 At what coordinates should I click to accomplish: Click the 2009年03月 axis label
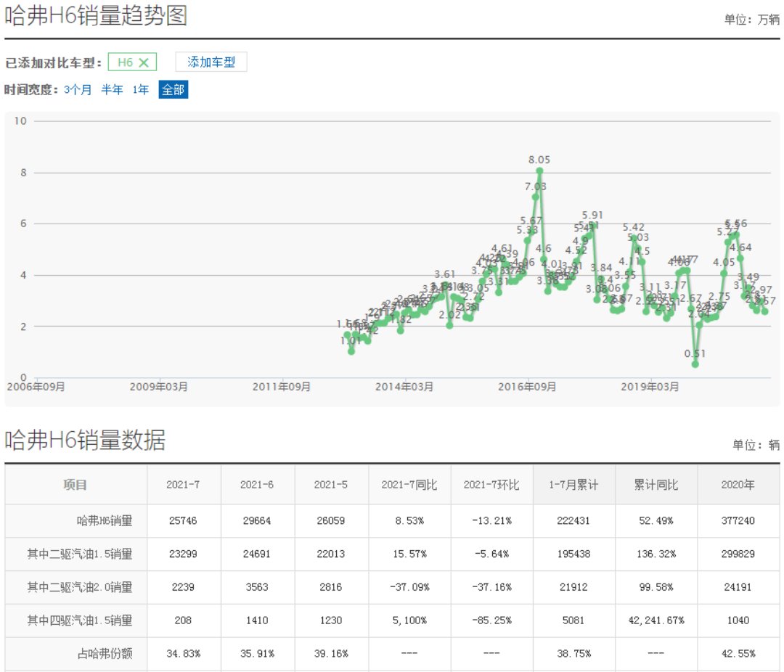pyautogui.click(x=158, y=387)
